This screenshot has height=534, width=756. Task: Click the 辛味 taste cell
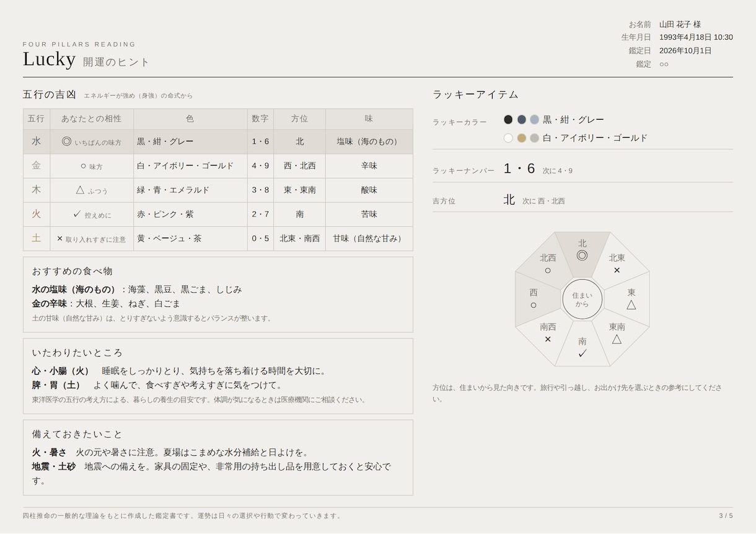coord(369,166)
